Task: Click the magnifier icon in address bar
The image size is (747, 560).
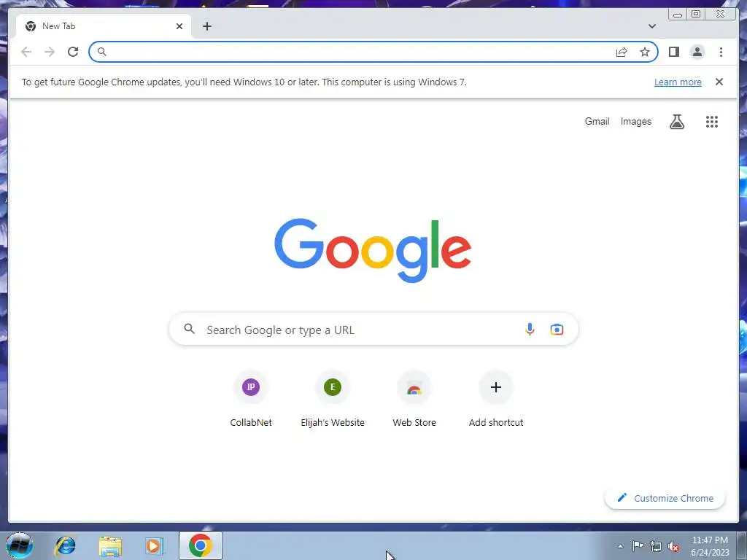Action: 101,52
